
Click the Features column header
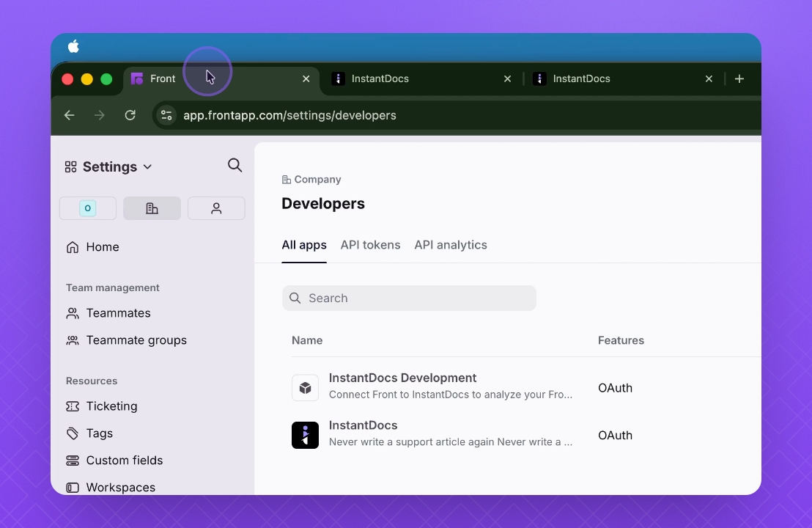tap(621, 340)
